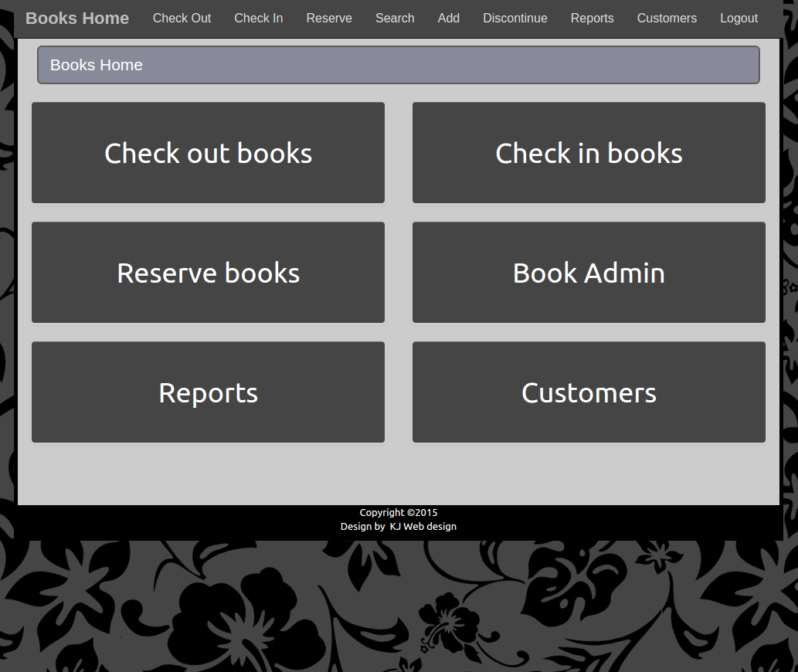Image resolution: width=798 pixels, height=672 pixels.
Task: Select the large Customers tile
Action: (589, 392)
